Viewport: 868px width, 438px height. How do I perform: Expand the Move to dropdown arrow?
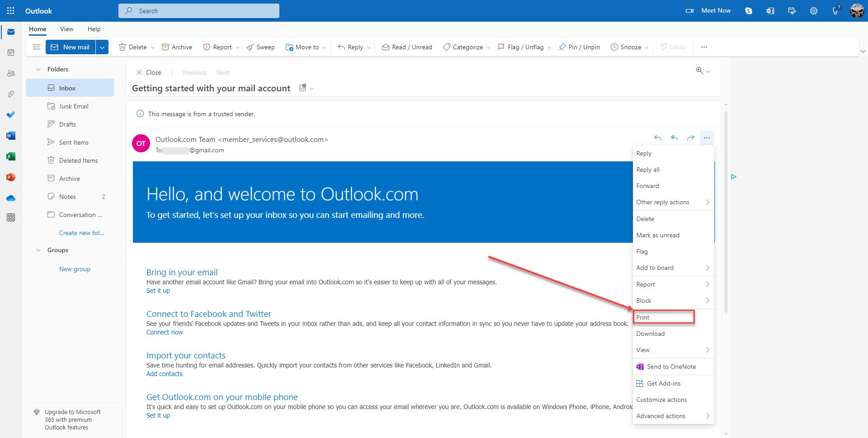pos(324,47)
